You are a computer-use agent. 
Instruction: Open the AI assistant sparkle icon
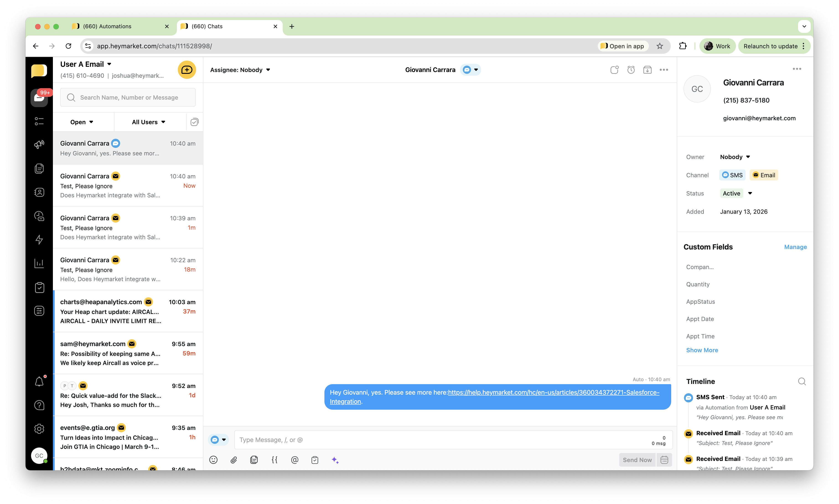pos(335,460)
